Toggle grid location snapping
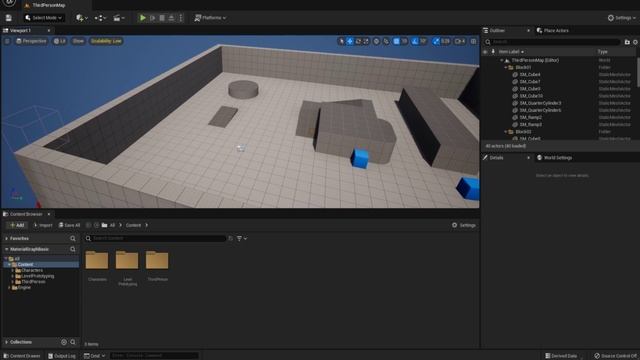The image size is (640, 360). 396,41
